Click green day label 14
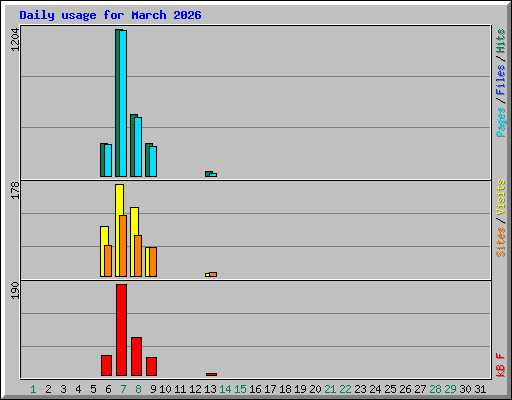 coord(225,389)
